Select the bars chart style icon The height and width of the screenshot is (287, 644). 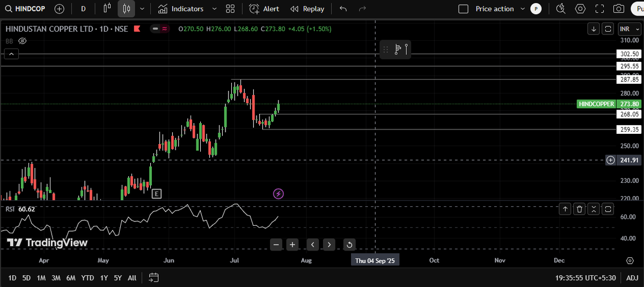coord(107,9)
